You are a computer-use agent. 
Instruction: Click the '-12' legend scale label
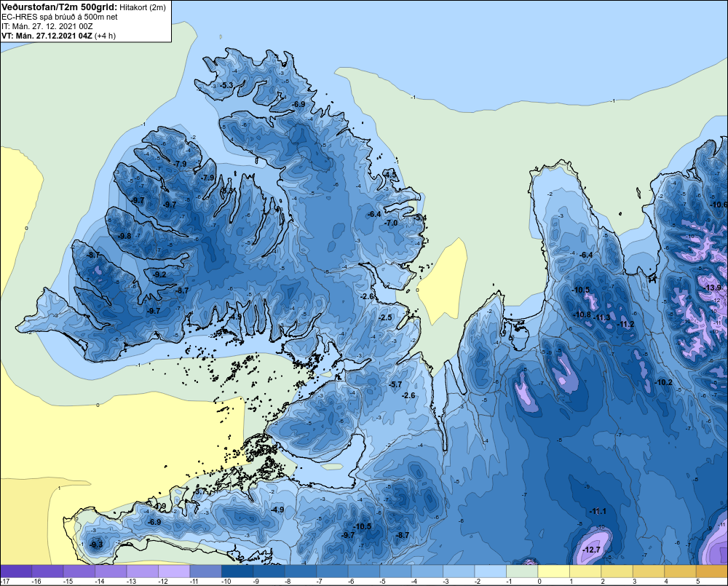pos(162,582)
